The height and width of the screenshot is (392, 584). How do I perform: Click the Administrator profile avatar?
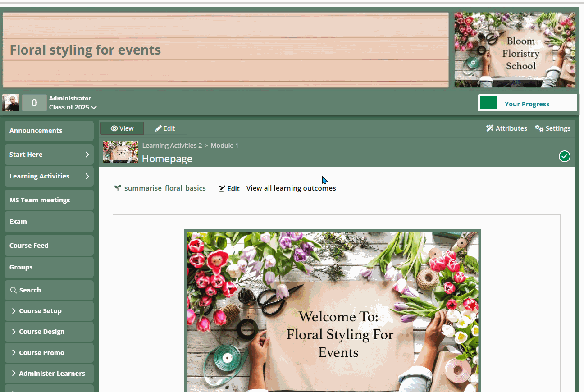pyautogui.click(x=11, y=103)
